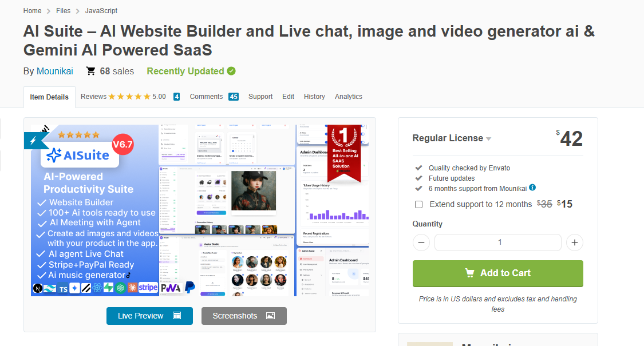The width and height of the screenshot is (644, 346).
Task: Click the V6.7 version badge
Action: coord(123,145)
